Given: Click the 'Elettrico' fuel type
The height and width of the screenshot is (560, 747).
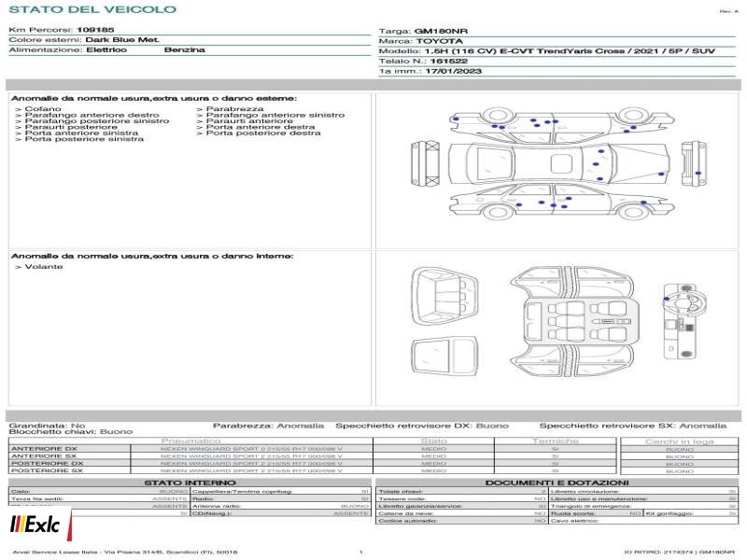Looking at the screenshot, I should (106, 49).
